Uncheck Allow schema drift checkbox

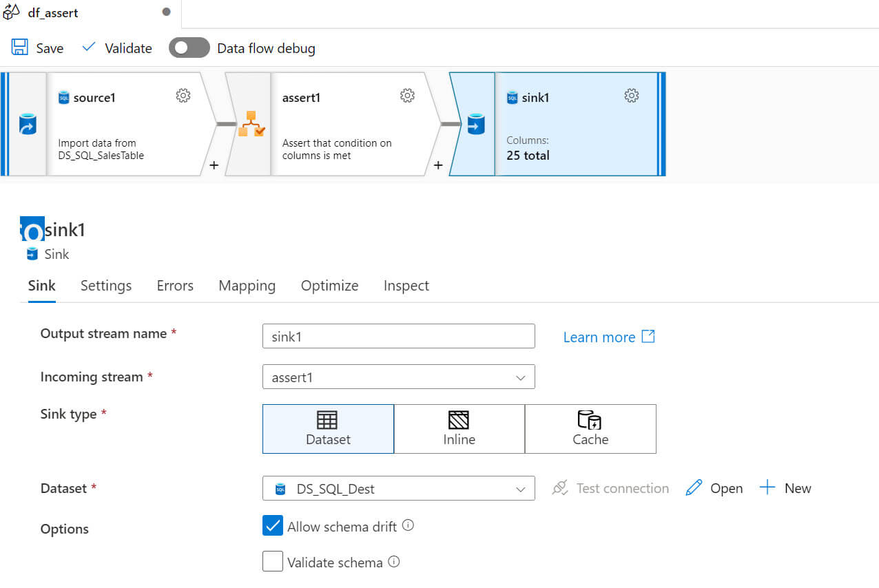click(273, 526)
